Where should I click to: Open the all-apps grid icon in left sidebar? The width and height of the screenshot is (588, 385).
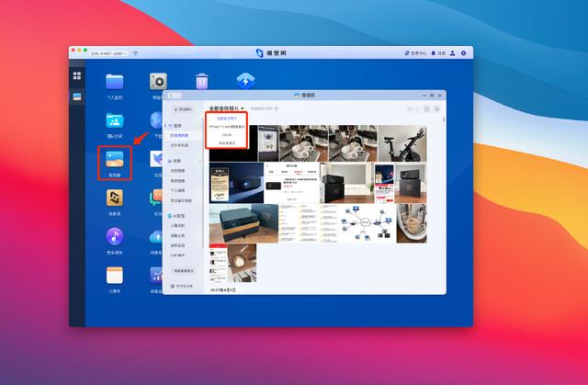pyautogui.click(x=77, y=75)
